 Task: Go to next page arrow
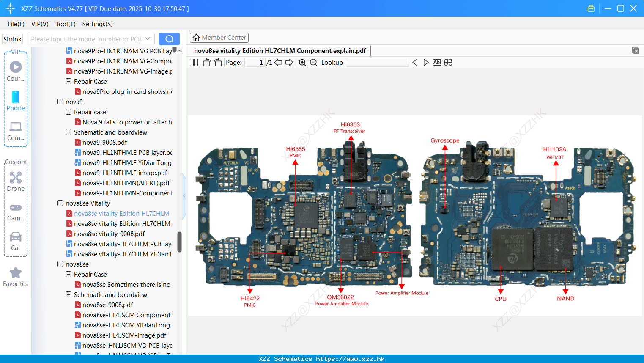click(x=289, y=63)
